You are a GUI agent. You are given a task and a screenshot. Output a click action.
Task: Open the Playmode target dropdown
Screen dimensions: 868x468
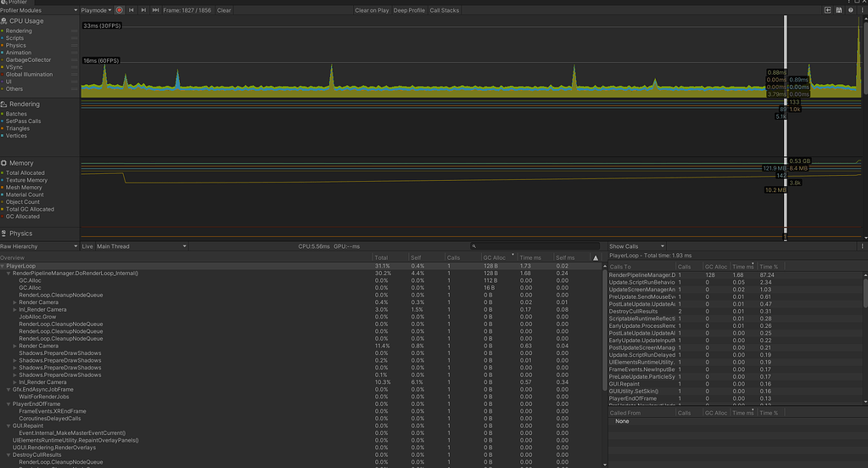96,10
